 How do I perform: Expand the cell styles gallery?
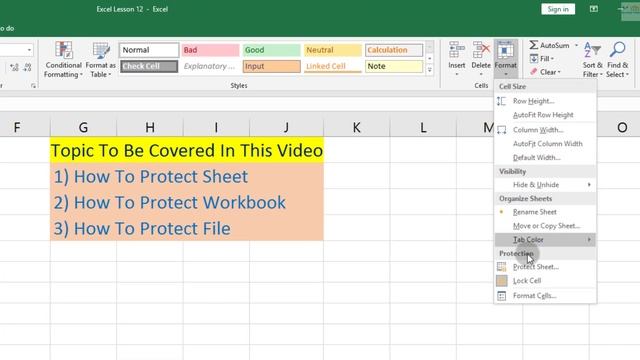click(429, 70)
